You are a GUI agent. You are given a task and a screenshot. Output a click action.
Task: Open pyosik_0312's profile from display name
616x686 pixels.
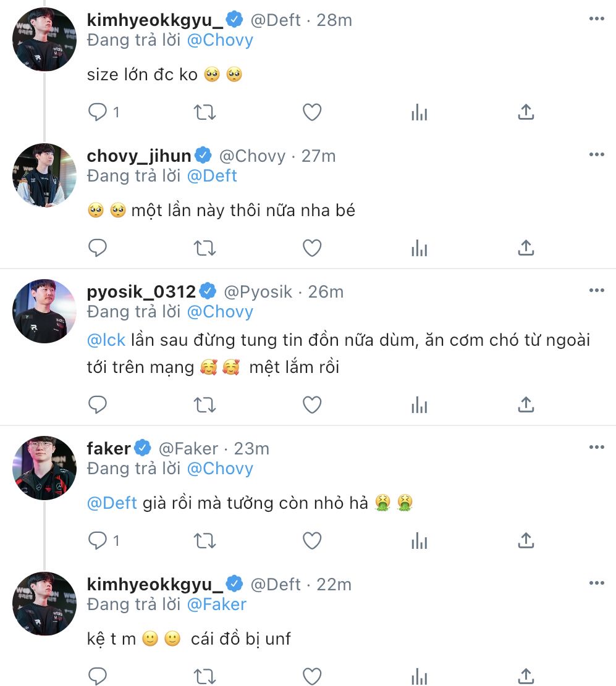coord(141,291)
